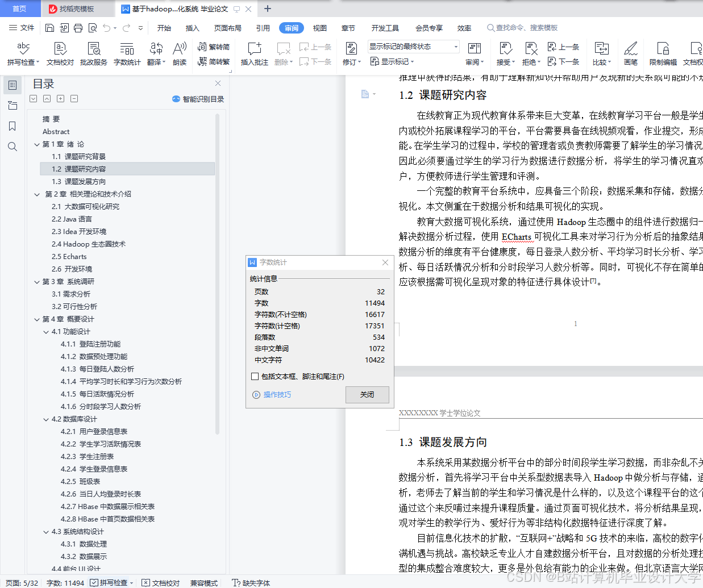Open the search icon in the left sidebar
This screenshot has height=588, width=703.
(x=13, y=147)
